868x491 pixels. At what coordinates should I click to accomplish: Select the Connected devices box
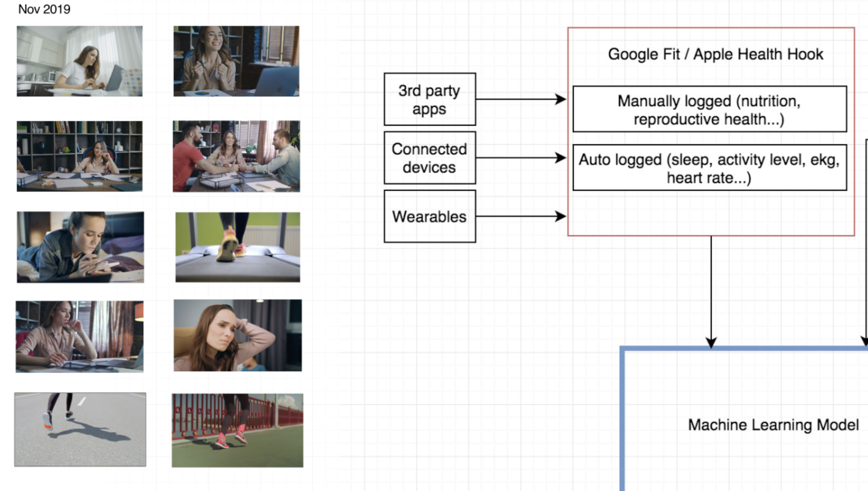(429, 158)
